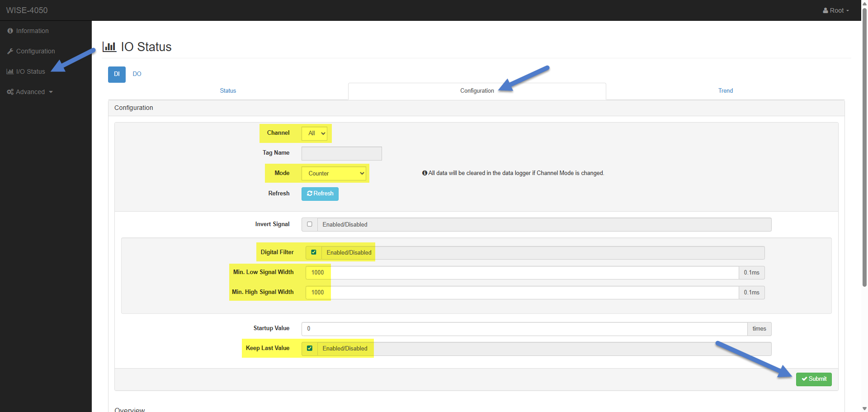Click the green Submit button
This screenshot has height=412, width=868.
pos(814,379)
